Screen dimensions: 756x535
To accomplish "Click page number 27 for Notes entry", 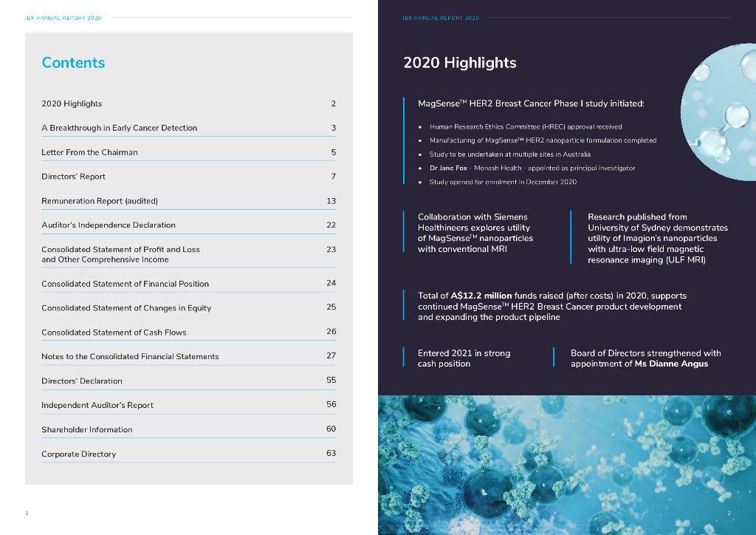I will coord(331,355).
